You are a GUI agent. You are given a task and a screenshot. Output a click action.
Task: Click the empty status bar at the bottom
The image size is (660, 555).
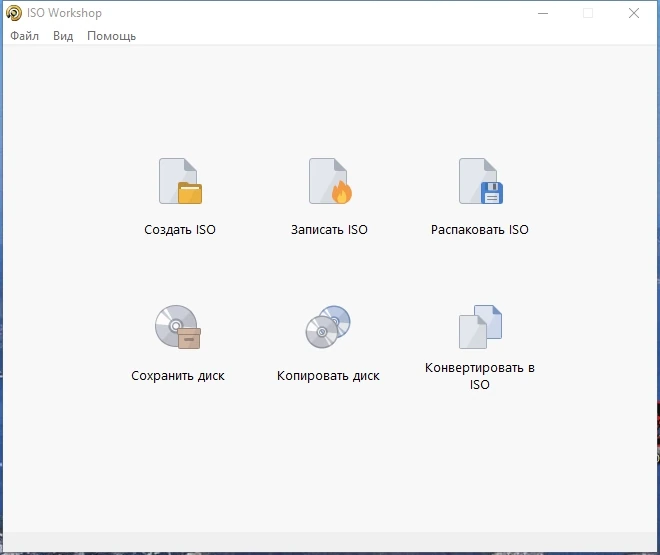coord(330,541)
